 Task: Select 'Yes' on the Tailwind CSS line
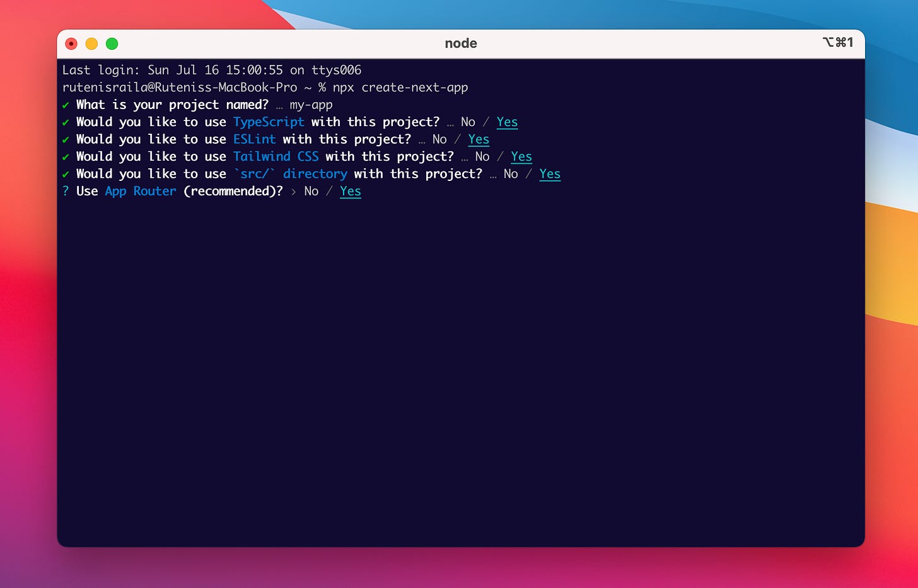(521, 156)
